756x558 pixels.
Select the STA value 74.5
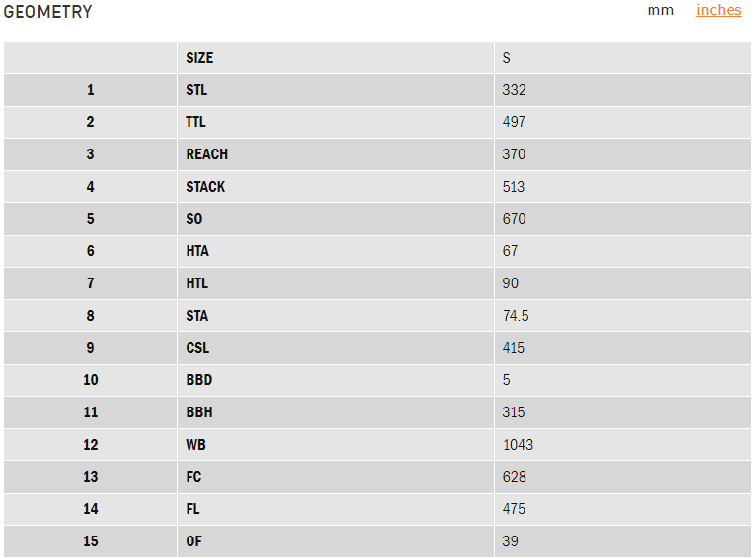516,316
